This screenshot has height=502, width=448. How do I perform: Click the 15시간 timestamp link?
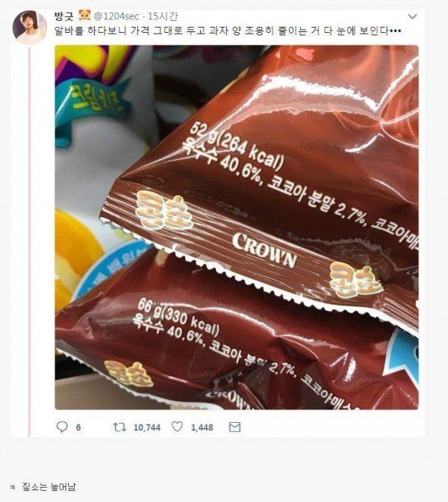click(163, 16)
